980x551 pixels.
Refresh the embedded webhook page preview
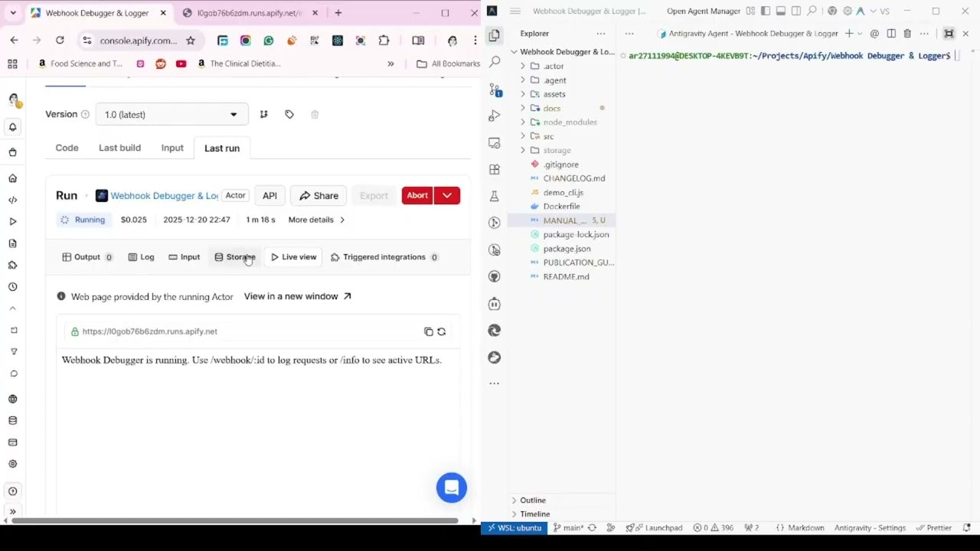pyautogui.click(x=442, y=331)
